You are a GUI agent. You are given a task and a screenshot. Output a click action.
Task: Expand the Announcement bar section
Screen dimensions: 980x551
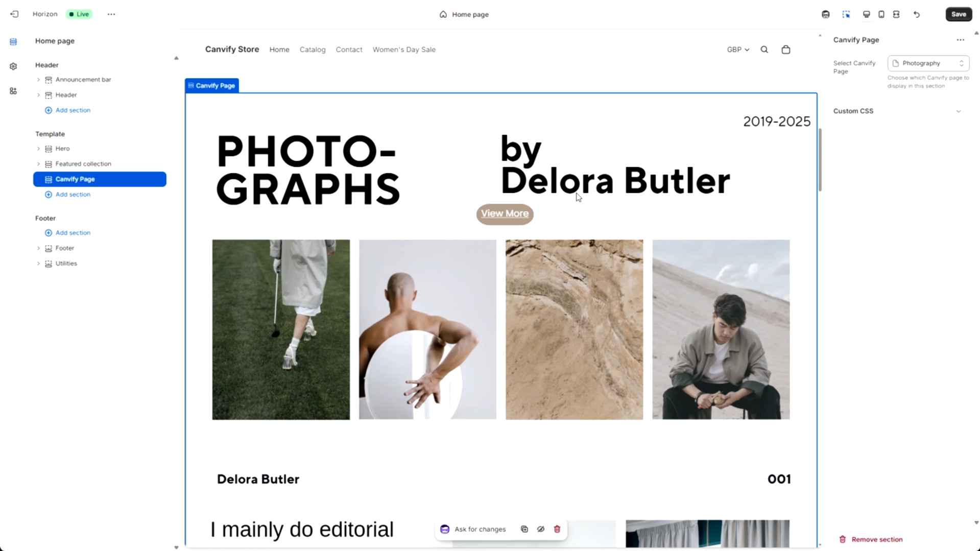tap(38, 80)
